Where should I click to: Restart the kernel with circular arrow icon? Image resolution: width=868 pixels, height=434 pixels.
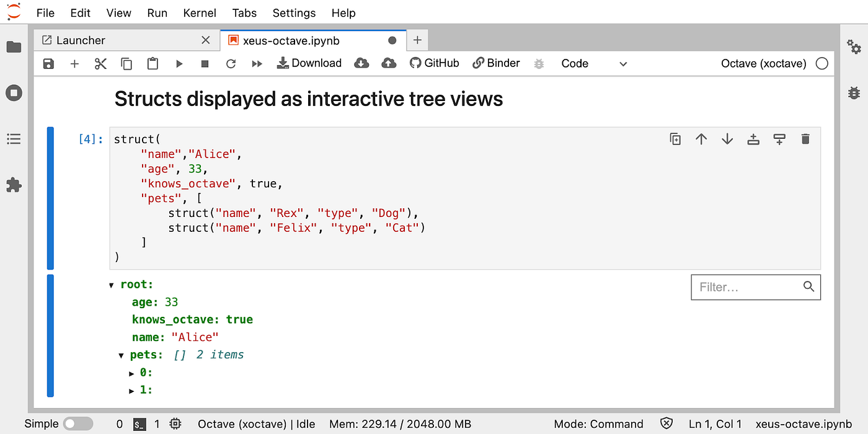[x=231, y=63]
